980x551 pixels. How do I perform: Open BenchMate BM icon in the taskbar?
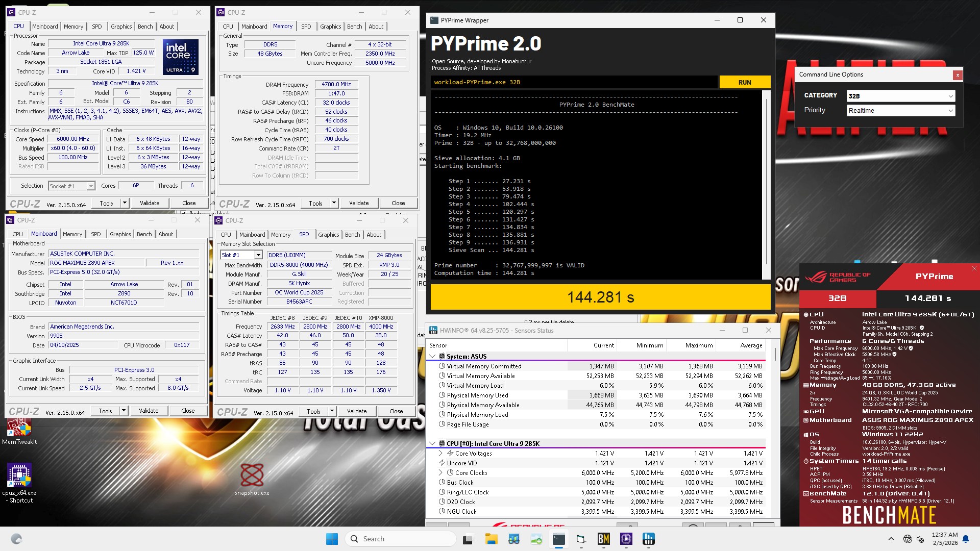pyautogui.click(x=603, y=539)
